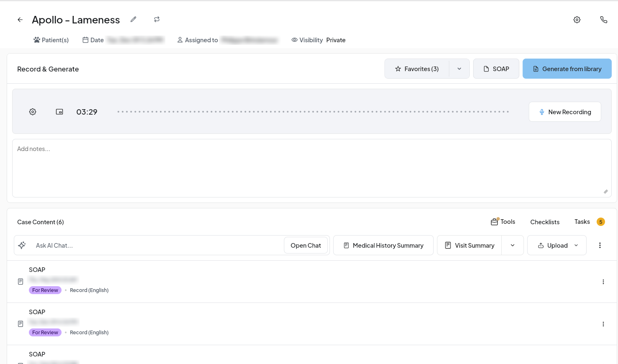Open the Tools tab
The width and height of the screenshot is (618, 364).
[503, 222]
